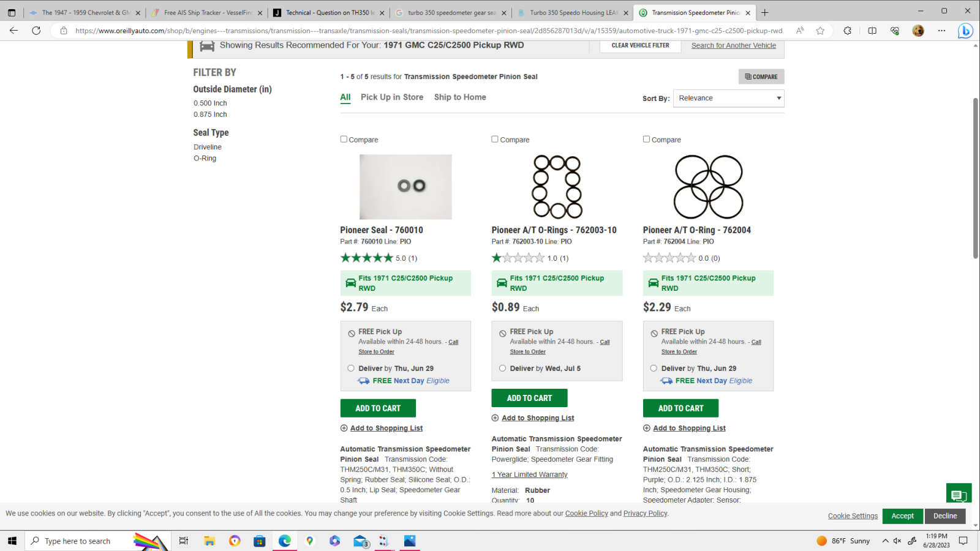Open the Bing Copilot sidebar icon

tap(965, 31)
